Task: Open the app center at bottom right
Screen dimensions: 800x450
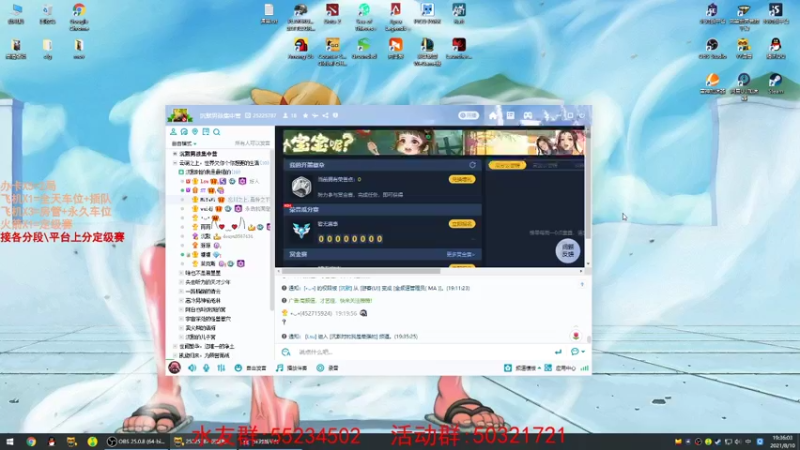Action: (560, 368)
